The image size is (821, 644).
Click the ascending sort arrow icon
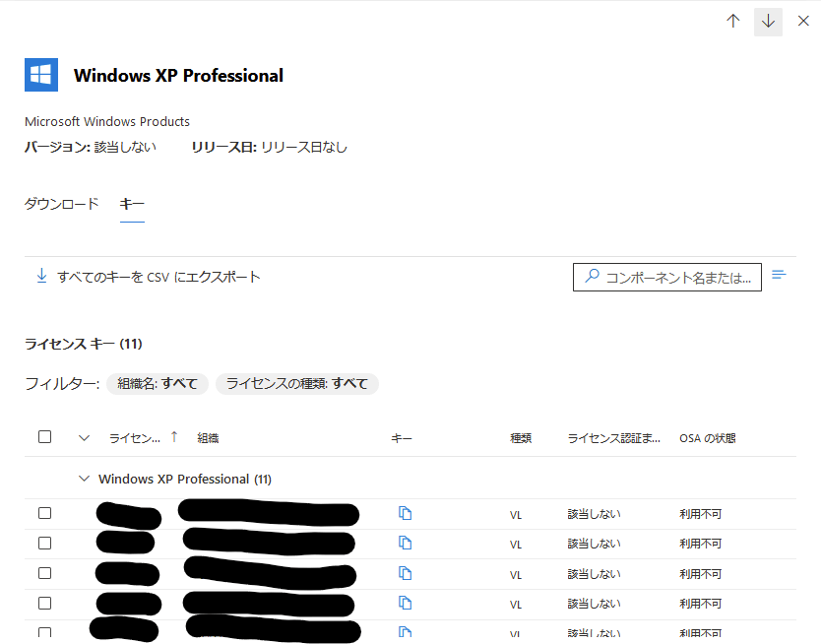174,436
